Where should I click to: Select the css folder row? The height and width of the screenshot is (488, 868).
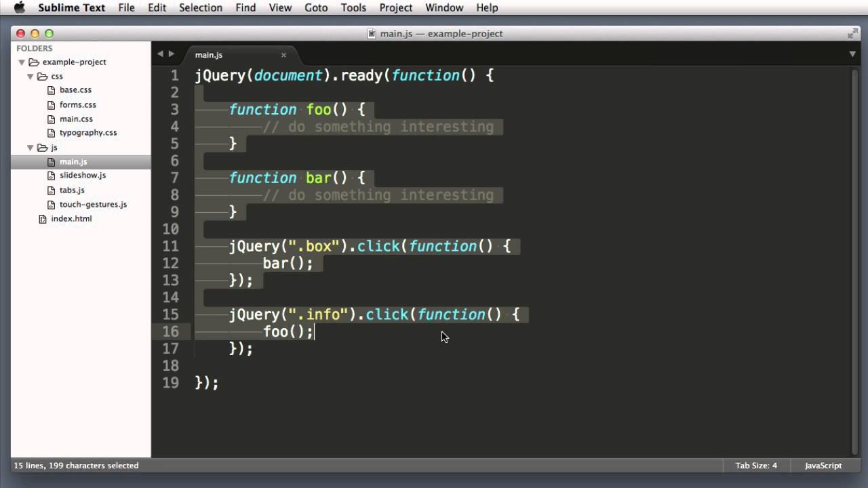pos(81,77)
